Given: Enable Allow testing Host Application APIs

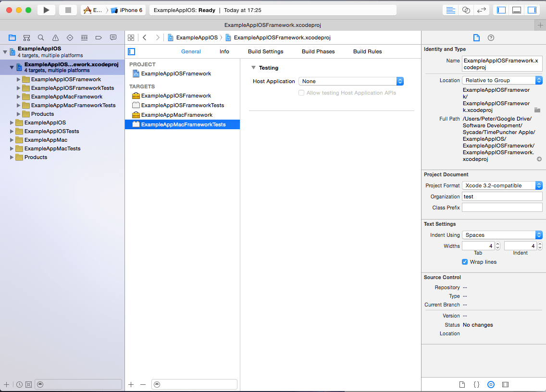Looking at the screenshot, I should 301,93.
